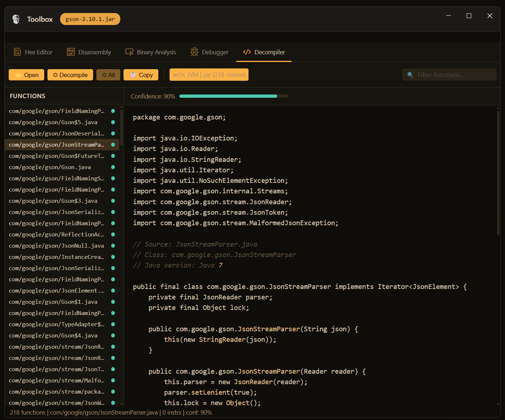Screen dimensions: 505x420
Task: Select com/google/gson/Gson$4.java entry
Action: pos(62,336)
